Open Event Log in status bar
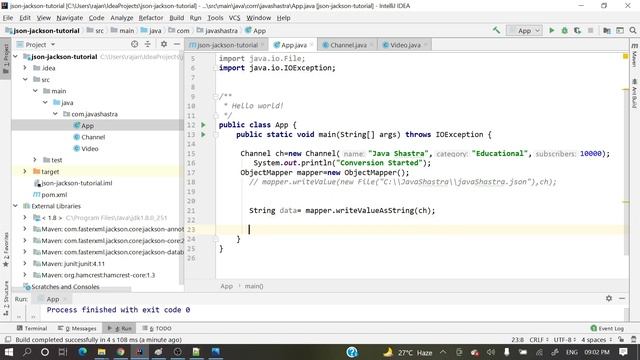640x360 pixels. [x=607, y=328]
